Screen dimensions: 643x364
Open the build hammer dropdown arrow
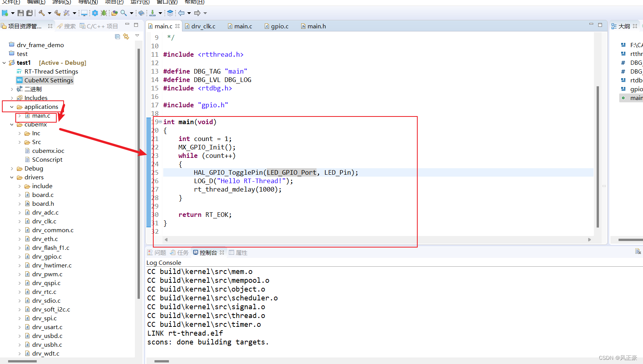pyautogui.click(x=49, y=13)
